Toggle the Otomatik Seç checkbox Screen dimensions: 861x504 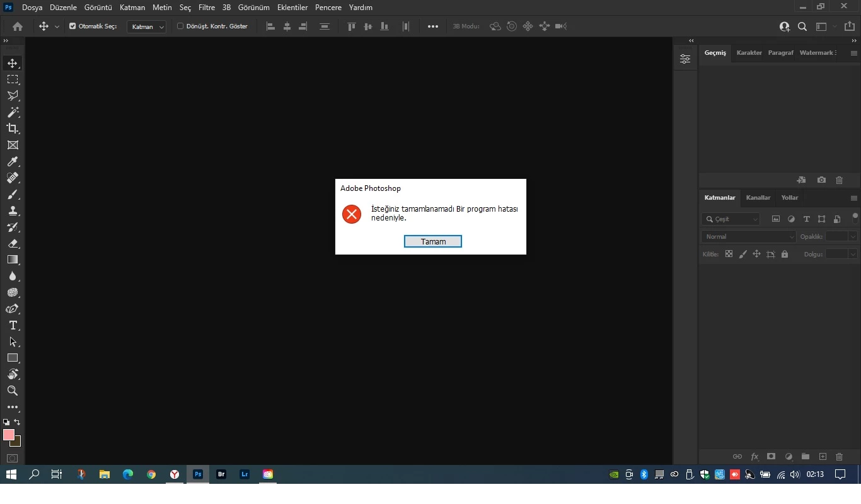(72, 26)
